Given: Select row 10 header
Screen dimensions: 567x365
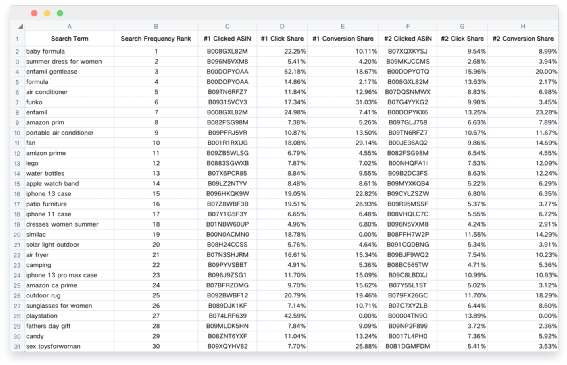Looking at the screenshot, I should [17, 133].
